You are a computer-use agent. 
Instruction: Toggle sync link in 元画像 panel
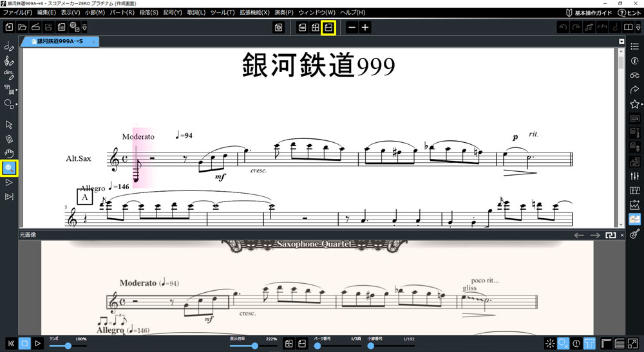click(x=611, y=235)
